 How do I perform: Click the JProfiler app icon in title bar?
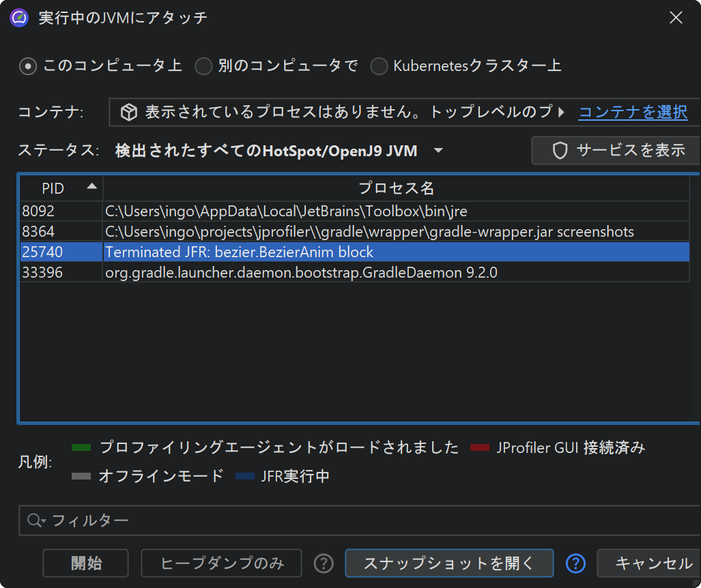(19, 18)
